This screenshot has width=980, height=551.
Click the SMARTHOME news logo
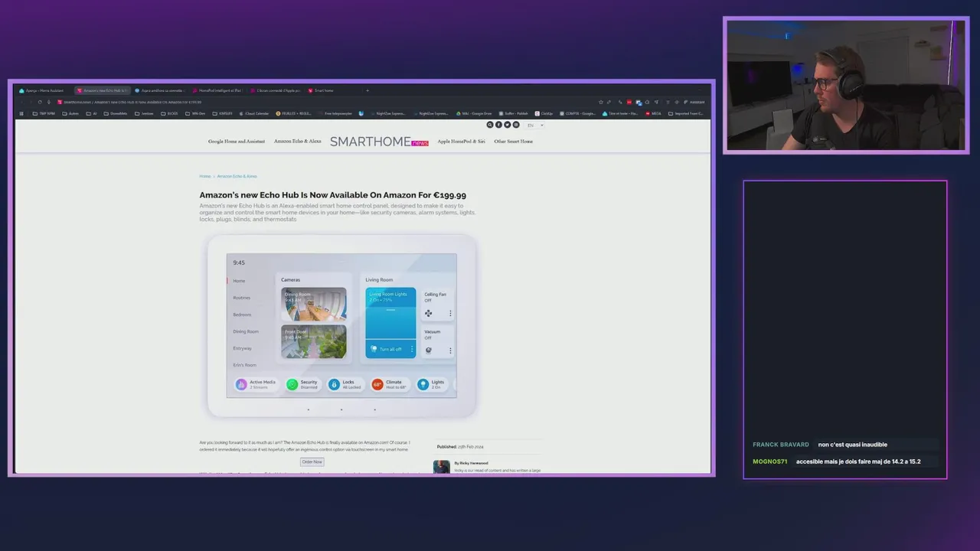click(379, 142)
